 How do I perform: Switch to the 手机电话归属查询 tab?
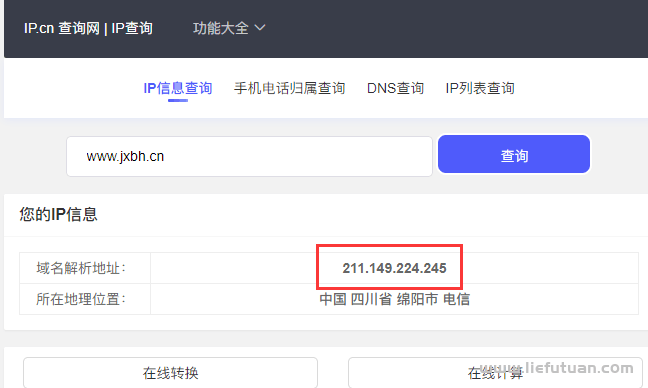(x=289, y=88)
